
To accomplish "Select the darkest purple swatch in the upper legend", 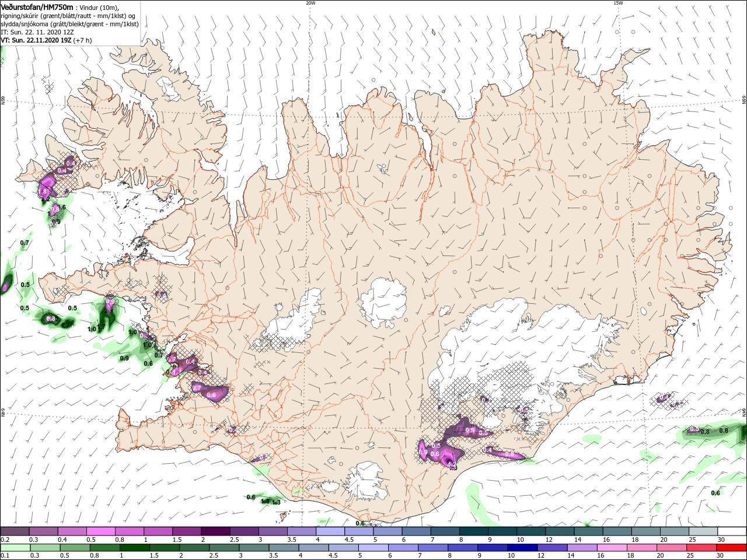I will [x=215, y=531].
